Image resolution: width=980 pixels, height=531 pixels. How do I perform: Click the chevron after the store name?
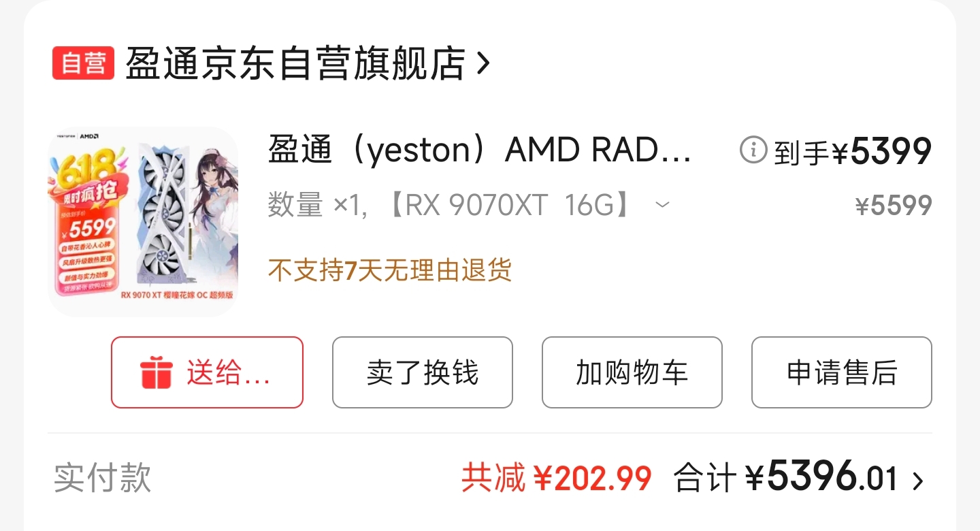point(483,63)
